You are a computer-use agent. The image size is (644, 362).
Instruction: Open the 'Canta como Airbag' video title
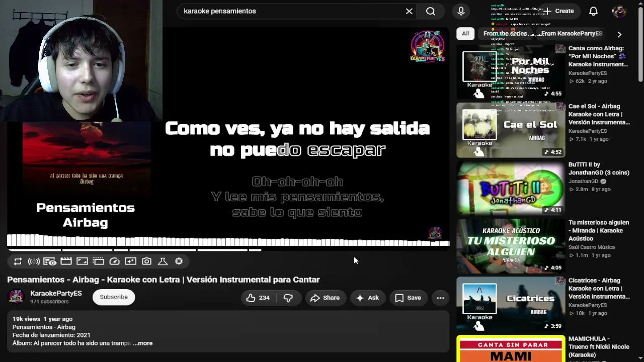(x=598, y=56)
